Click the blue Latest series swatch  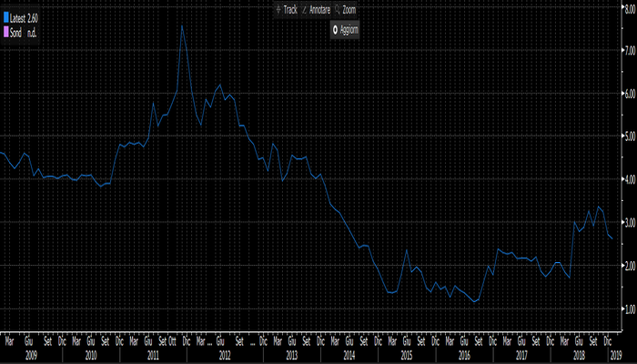pos(5,17)
